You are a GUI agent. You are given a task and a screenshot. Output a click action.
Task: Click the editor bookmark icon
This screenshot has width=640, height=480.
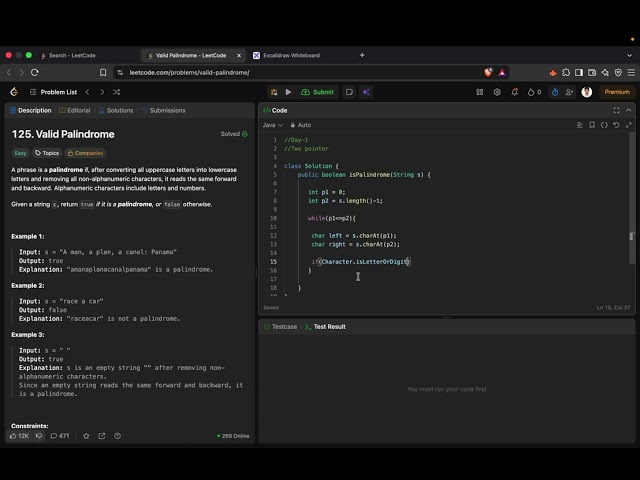click(592, 125)
